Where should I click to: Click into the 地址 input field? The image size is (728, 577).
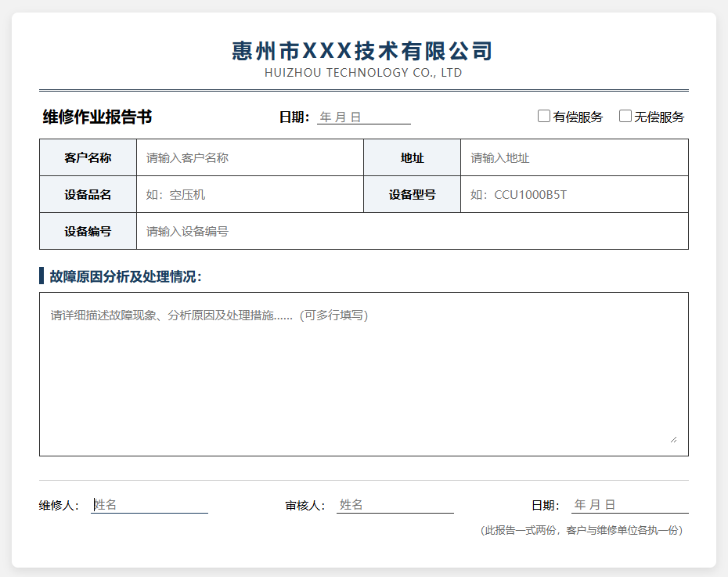(x=575, y=157)
